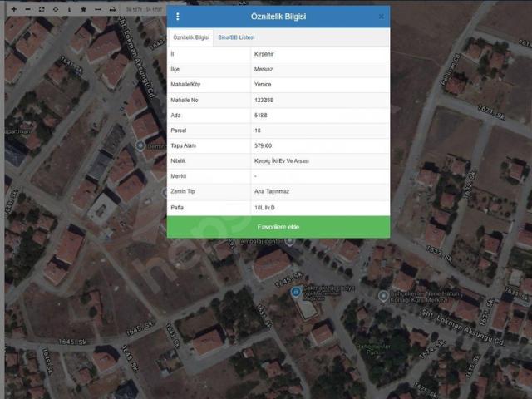Click the Kerpiç İki Ev Ve Arsası text
Viewport: 532px width, 399px height.
click(x=282, y=160)
